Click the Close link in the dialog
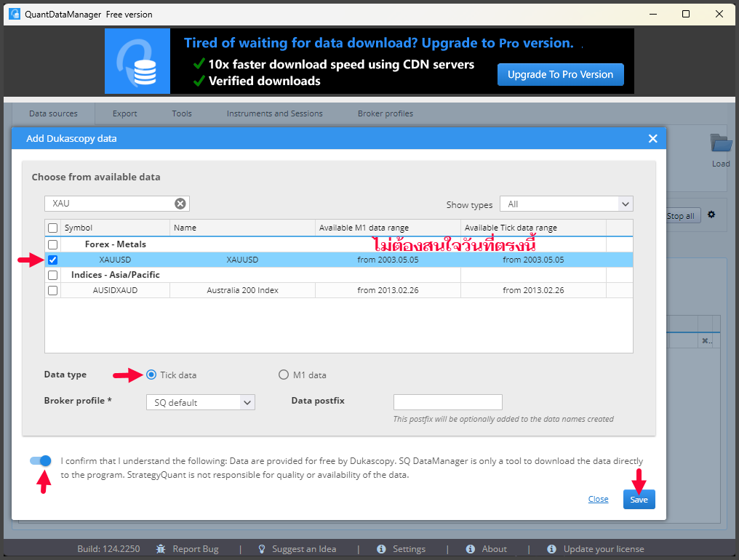The height and width of the screenshot is (560, 739). pos(598,499)
